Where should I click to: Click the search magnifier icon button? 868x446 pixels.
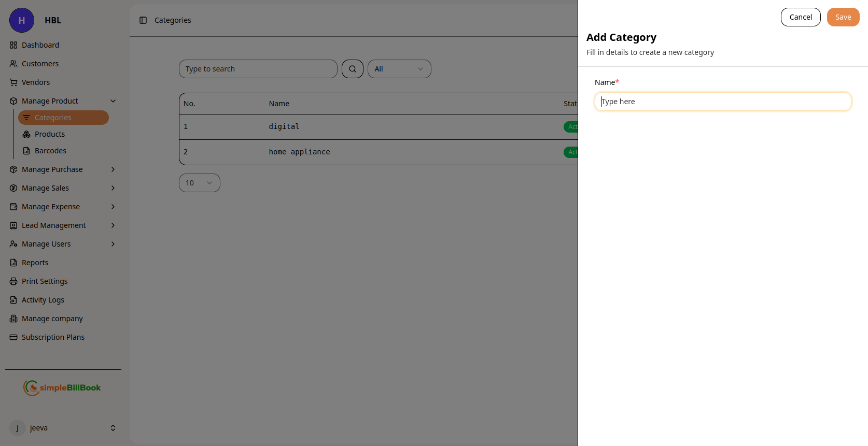pos(352,69)
